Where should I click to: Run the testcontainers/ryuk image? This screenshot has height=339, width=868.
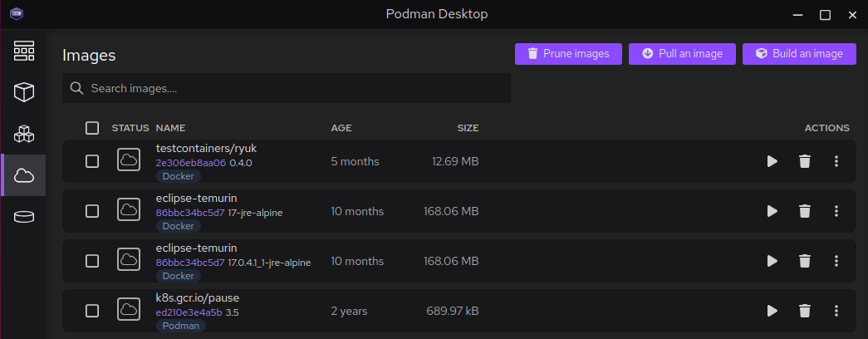click(x=772, y=161)
